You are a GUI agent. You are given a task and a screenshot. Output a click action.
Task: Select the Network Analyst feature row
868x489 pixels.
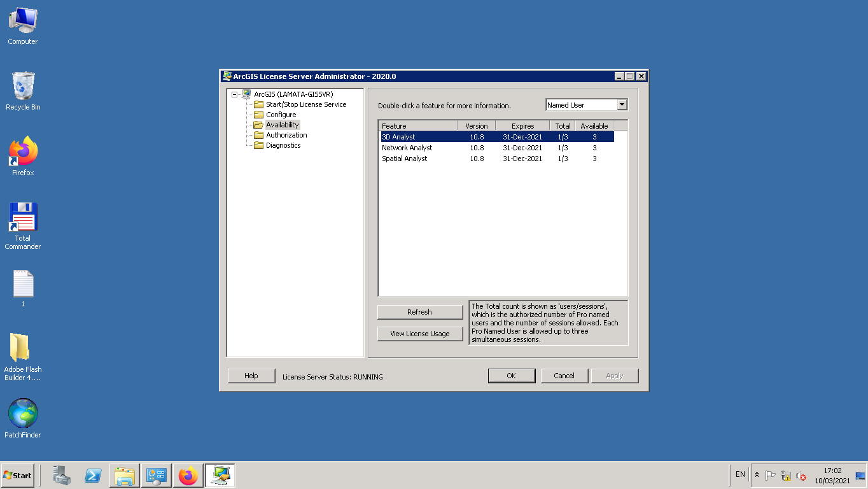pyautogui.click(x=498, y=148)
